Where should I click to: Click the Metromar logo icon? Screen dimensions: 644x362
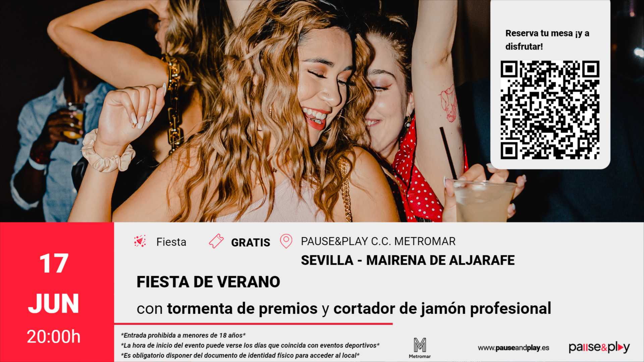click(420, 348)
